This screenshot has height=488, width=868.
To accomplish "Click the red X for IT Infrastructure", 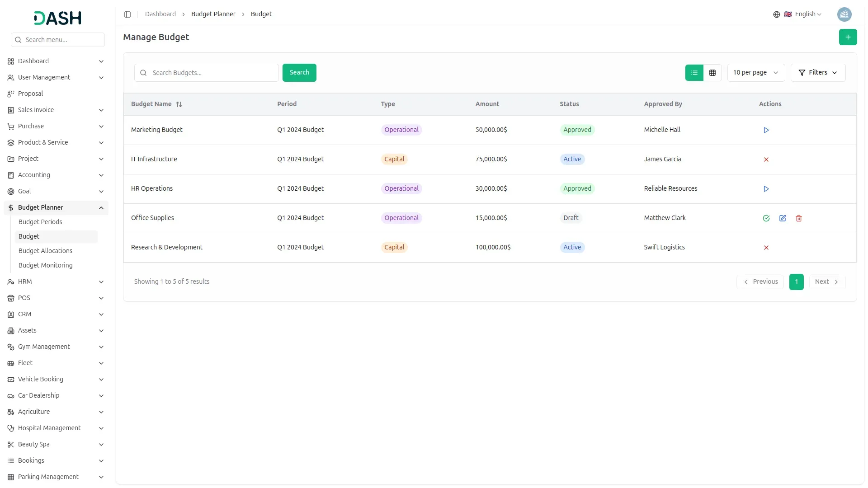I will click(766, 160).
